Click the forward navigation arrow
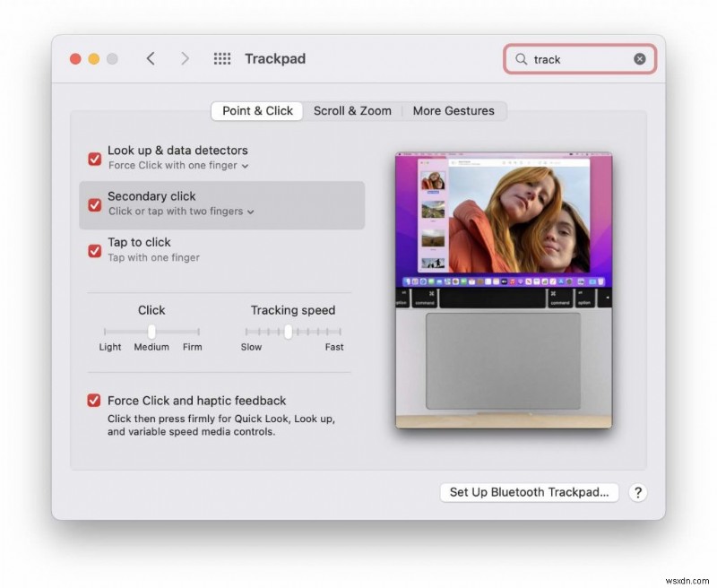 pos(186,58)
